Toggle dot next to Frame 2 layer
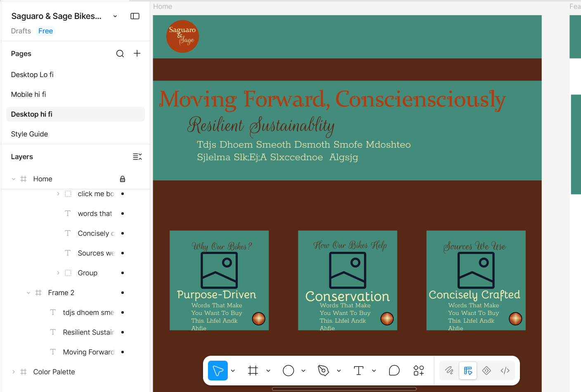Screen dimensions: 581x392 click(123, 293)
